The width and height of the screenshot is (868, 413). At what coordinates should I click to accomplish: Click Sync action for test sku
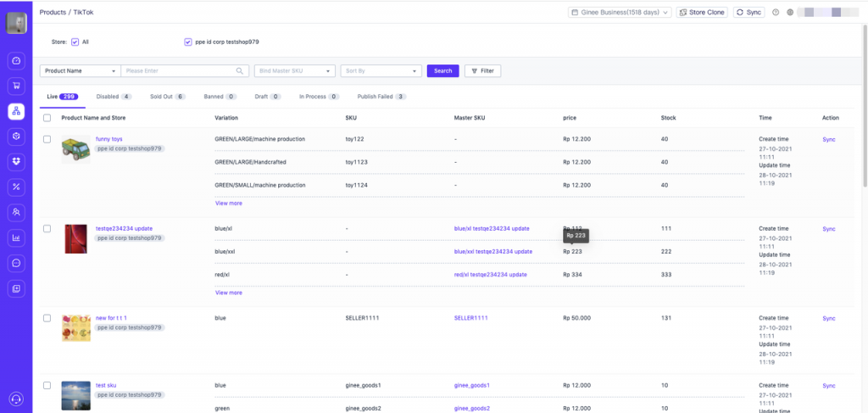tap(829, 386)
